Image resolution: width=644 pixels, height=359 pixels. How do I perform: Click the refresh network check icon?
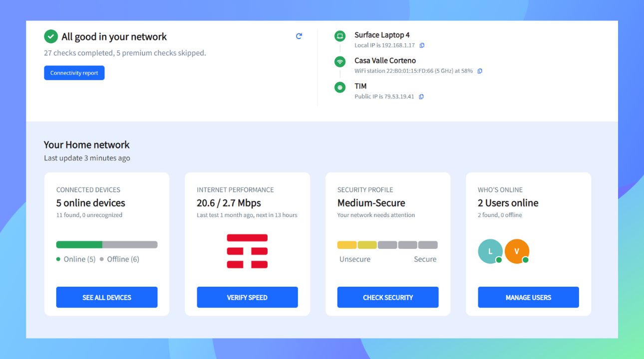pyautogui.click(x=299, y=36)
